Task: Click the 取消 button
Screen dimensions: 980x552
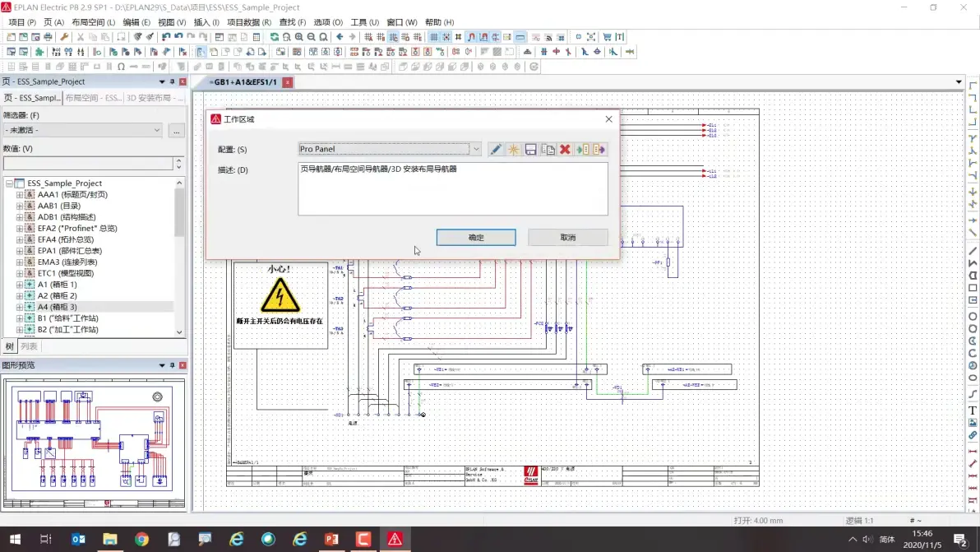Action: click(x=567, y=238)
